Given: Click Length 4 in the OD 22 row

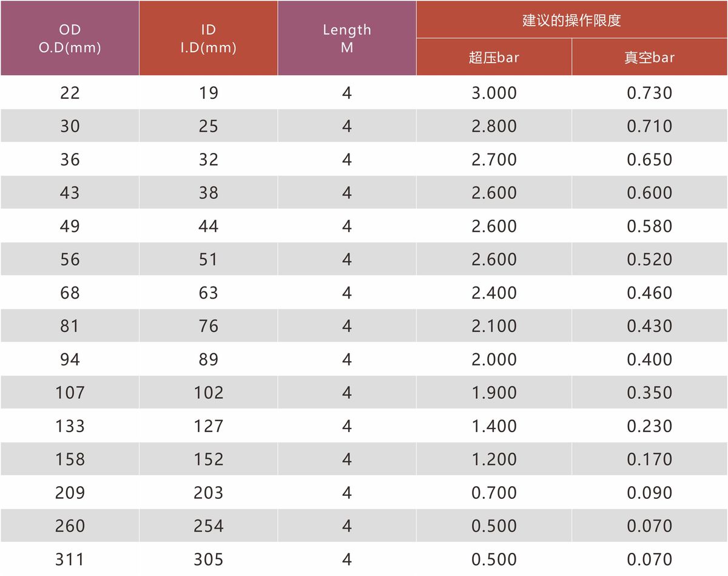Looking at the screenshot, I should [346, 93].
